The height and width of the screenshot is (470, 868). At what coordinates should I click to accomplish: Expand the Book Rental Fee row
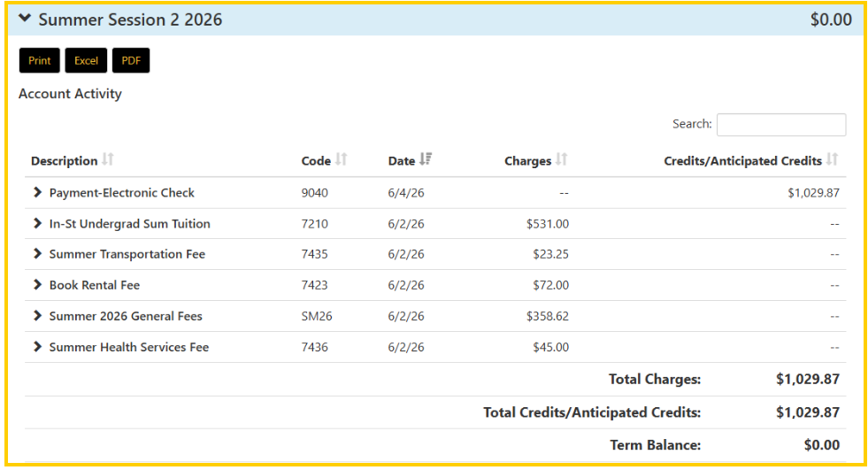click(x=37, y=284)
